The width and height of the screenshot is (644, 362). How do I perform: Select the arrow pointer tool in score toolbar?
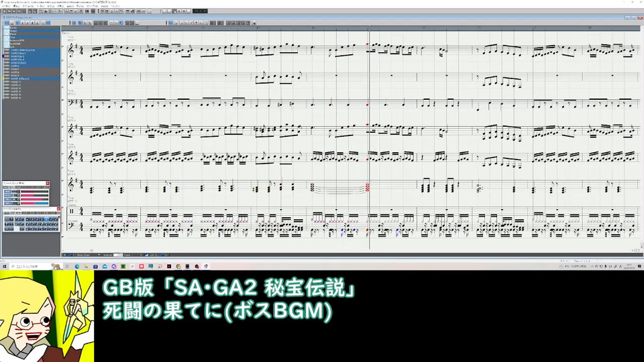(170, 23)
